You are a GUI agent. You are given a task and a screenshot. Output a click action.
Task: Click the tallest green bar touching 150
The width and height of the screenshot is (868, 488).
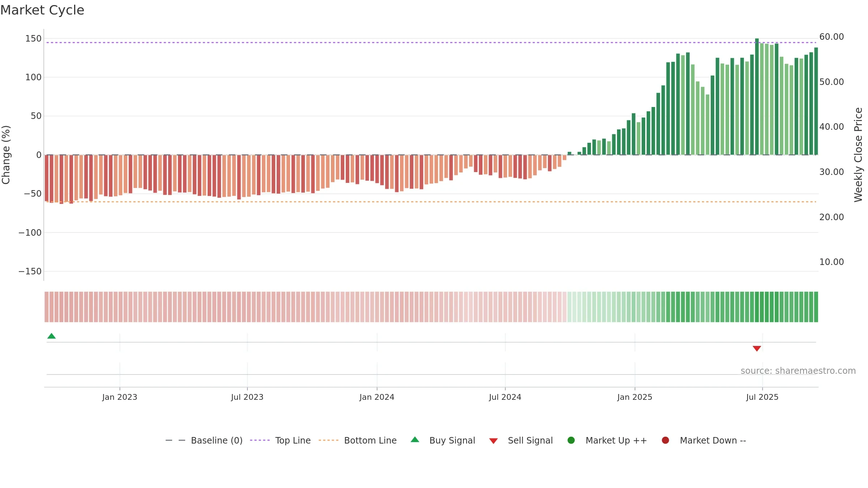(x=757, y=97)
